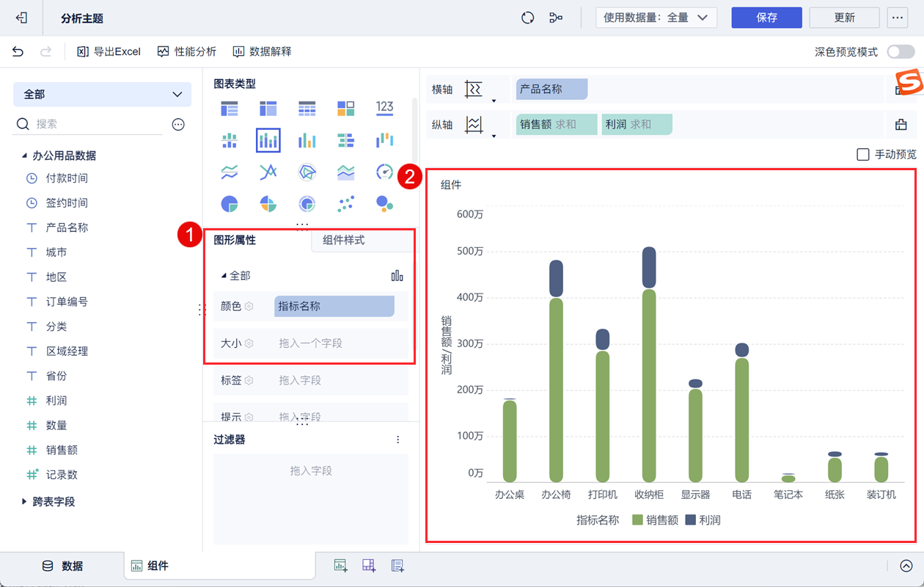924x587 pixels.
Task: Select the grouped table chart type
Action: [x=230, y=109]
